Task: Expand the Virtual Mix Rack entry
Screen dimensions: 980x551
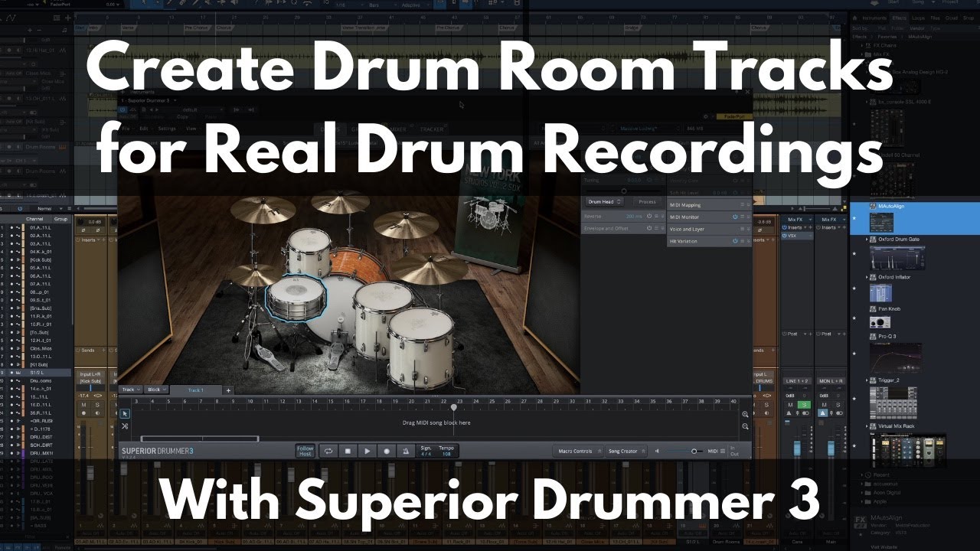Action: 867,426
